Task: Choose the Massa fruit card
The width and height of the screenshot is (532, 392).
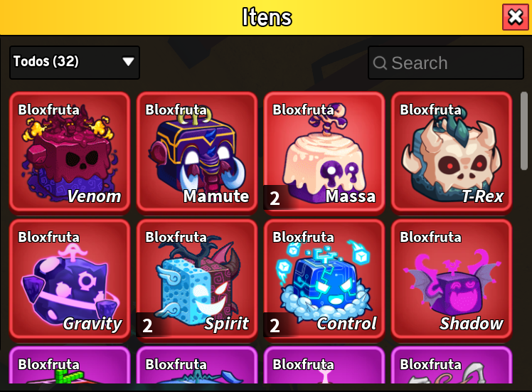Action: point(324,153)
